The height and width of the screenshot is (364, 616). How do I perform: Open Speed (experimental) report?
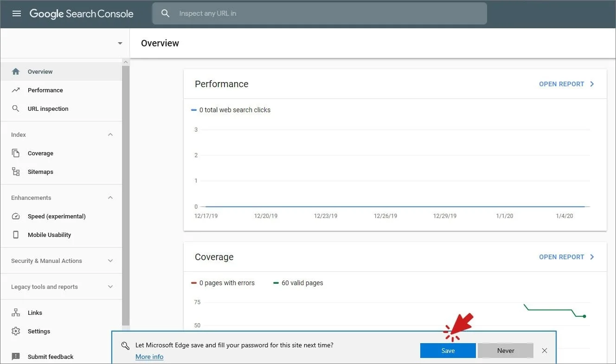pyautogui.click(x=61, y=216)
